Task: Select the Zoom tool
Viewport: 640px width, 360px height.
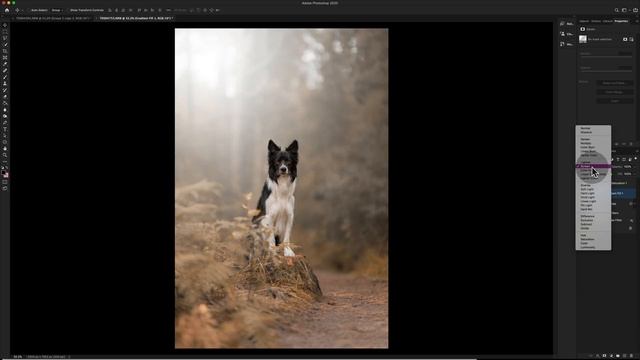Action: click(5, 156)
